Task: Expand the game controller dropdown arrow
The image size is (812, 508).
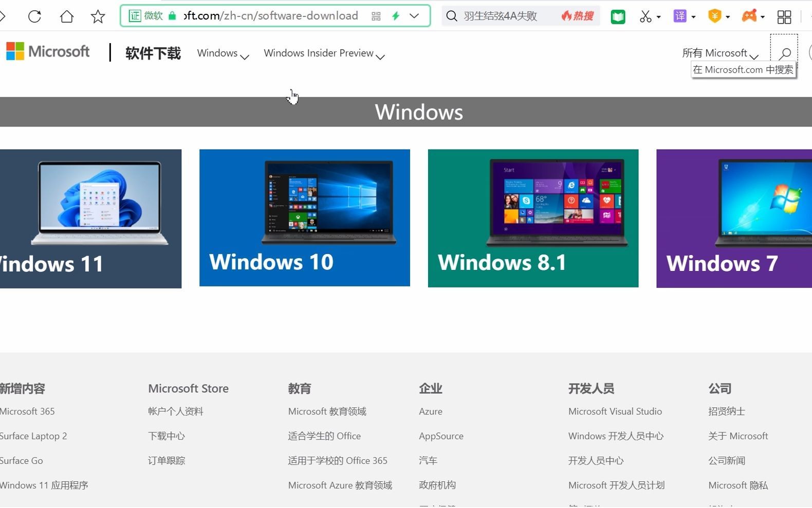Action: pos(763,17)
